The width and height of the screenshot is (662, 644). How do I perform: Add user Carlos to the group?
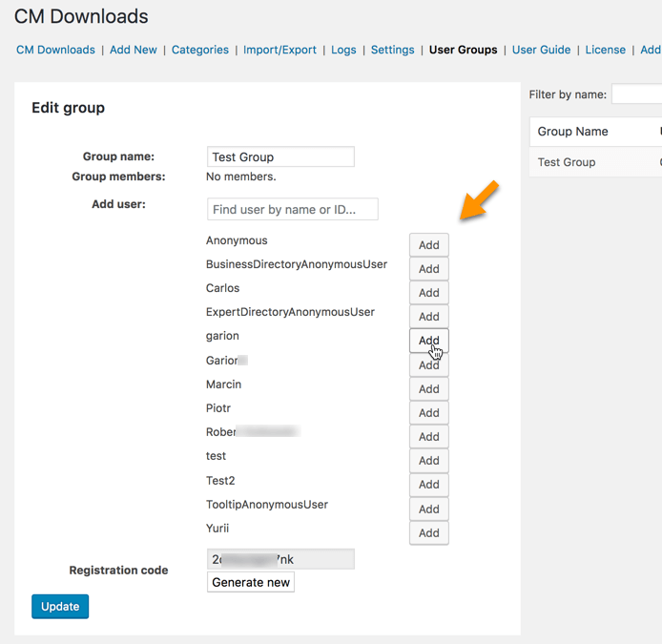(428, 293)
